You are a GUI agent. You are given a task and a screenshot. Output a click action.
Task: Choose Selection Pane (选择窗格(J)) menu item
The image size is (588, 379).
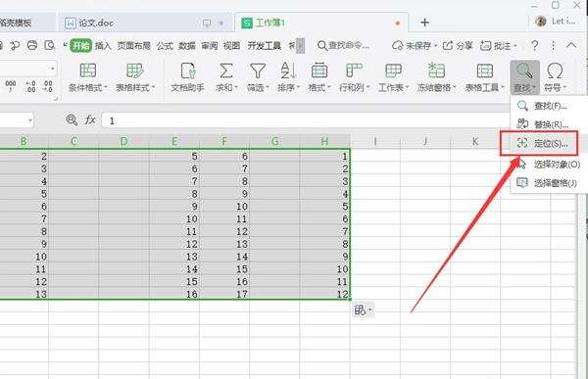pyautogui.click(x=549, y=183)
